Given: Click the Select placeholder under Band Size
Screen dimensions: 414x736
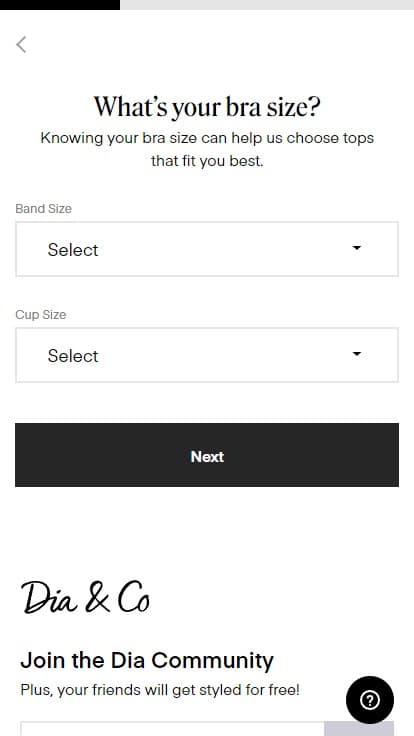Looking at the screenshot, I should [73, 250].
